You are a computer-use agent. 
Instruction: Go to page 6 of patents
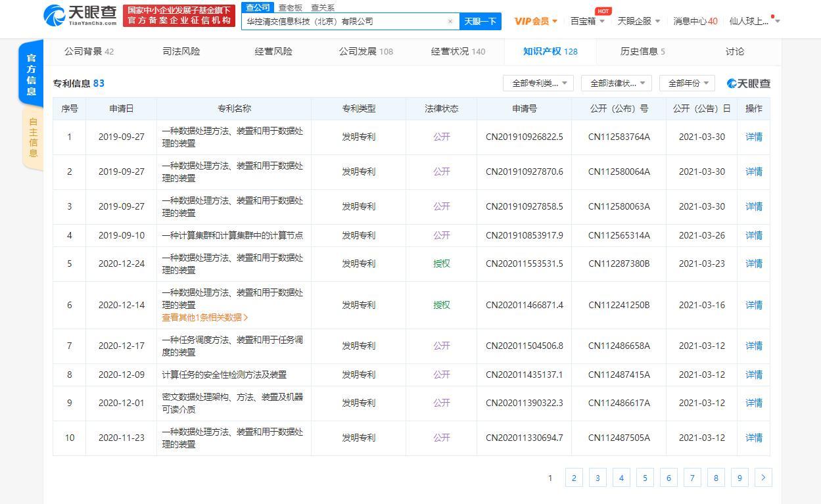tap(669, 478)
